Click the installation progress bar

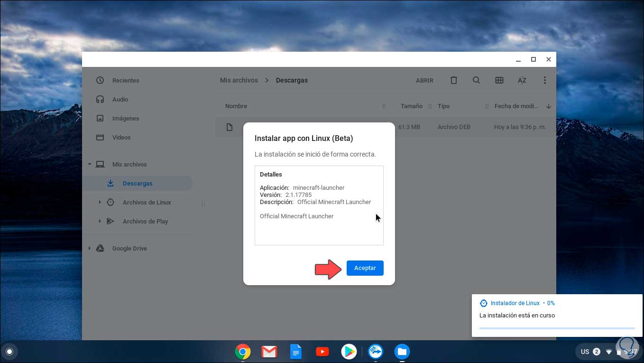click(x=557, y=328)
